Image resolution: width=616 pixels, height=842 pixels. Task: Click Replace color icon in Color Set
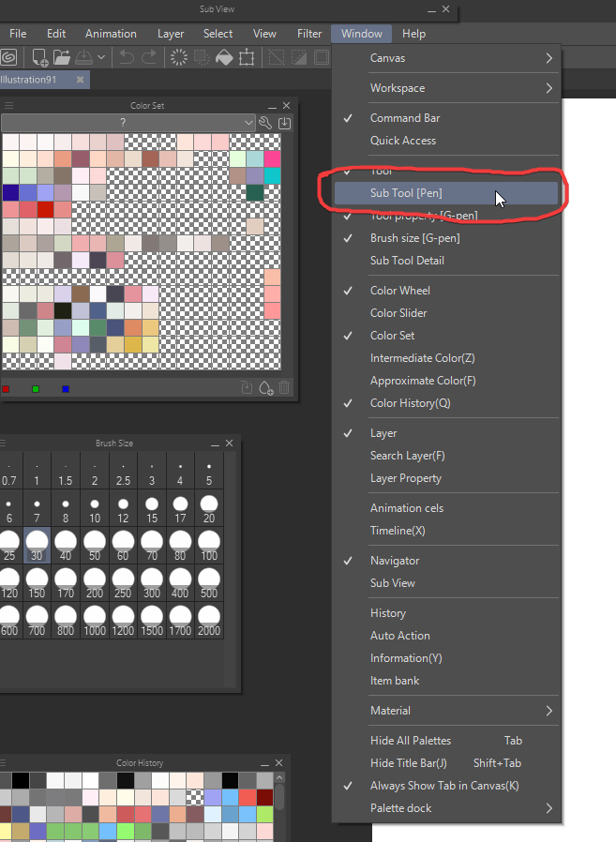[247, 387]
